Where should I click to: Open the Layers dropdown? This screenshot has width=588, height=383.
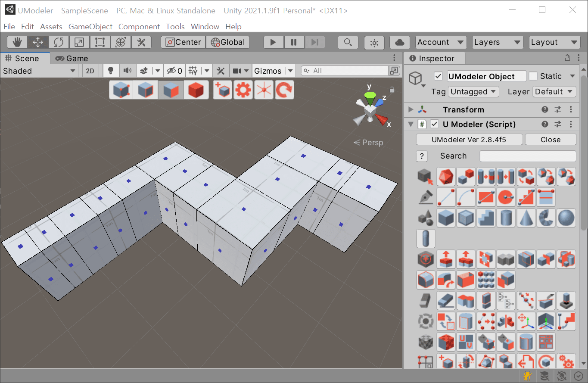click(x=498, y=42)
